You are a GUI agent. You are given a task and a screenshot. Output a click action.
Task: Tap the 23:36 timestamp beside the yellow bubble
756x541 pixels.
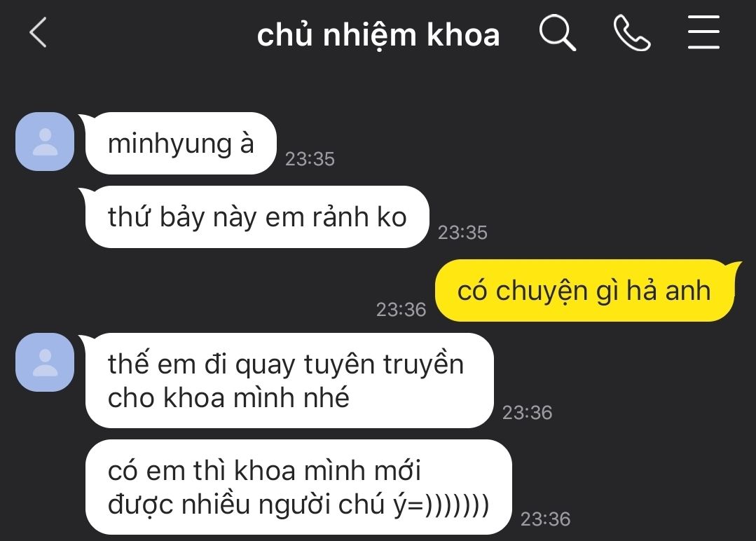click(x=401, y=310)
